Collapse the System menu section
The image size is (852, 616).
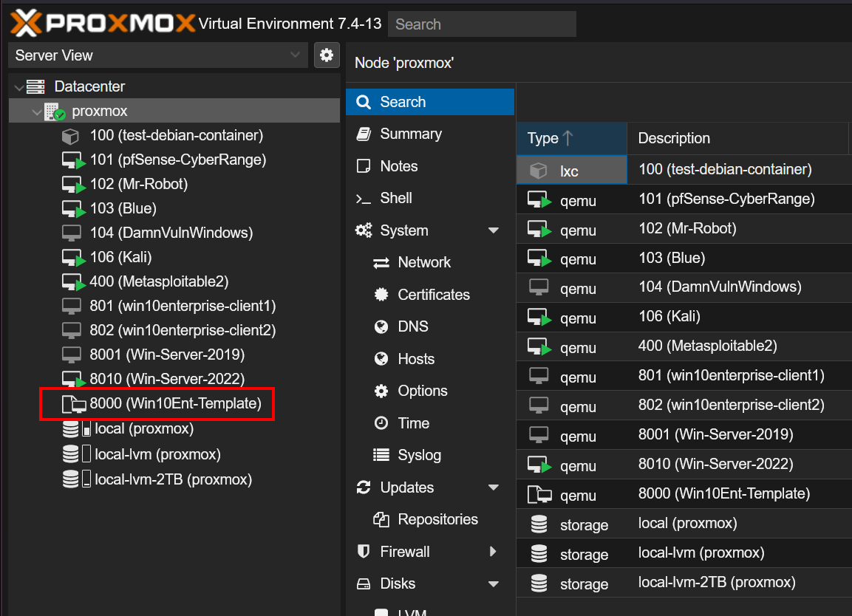[x=494, y=231]
